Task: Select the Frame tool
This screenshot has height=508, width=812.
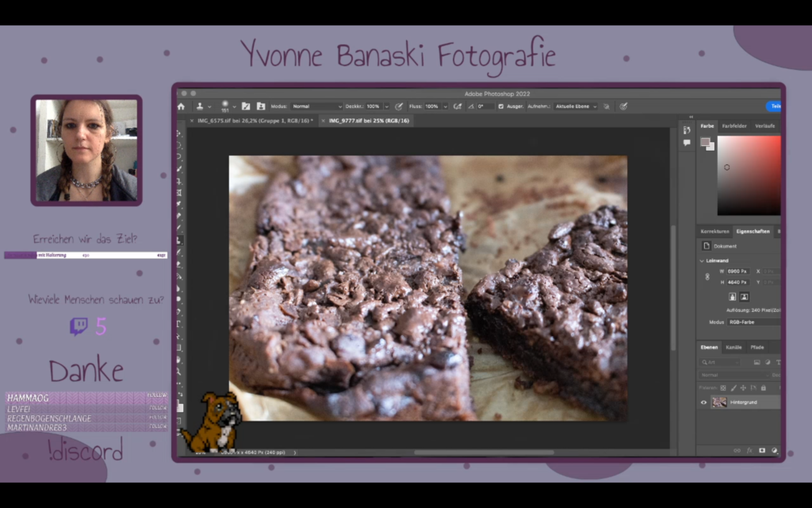Action: click(x=179, y=193)
